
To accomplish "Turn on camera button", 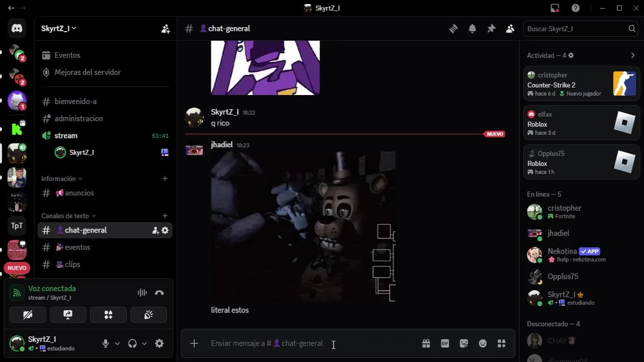I will click(x=28, y=315).
